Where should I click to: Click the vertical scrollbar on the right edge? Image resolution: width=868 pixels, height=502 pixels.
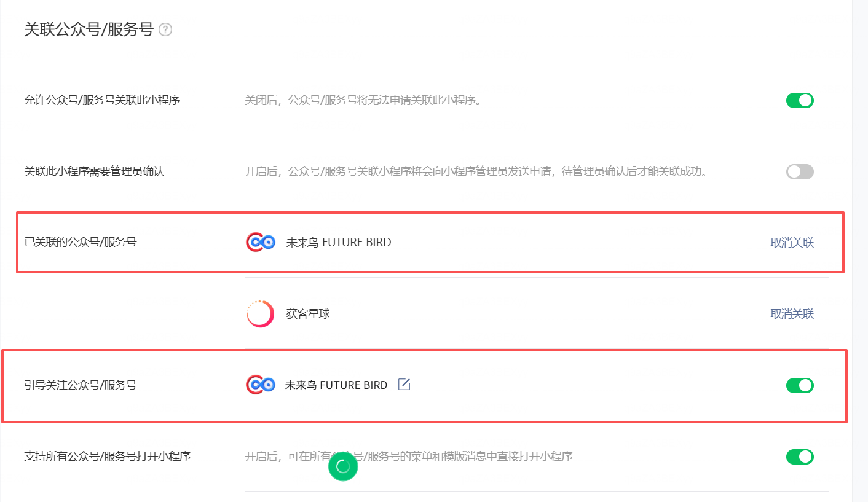859,246
